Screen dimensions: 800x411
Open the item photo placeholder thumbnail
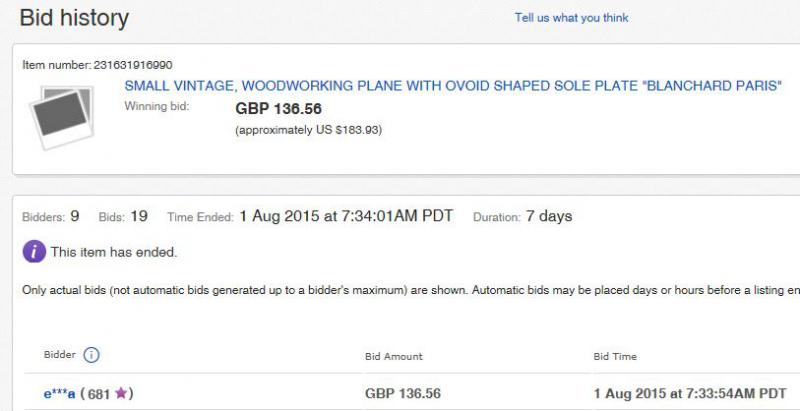tap(61, 118)
